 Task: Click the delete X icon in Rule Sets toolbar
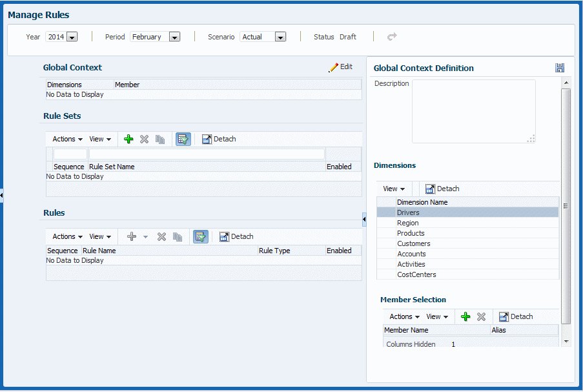(x=144, y=139)
